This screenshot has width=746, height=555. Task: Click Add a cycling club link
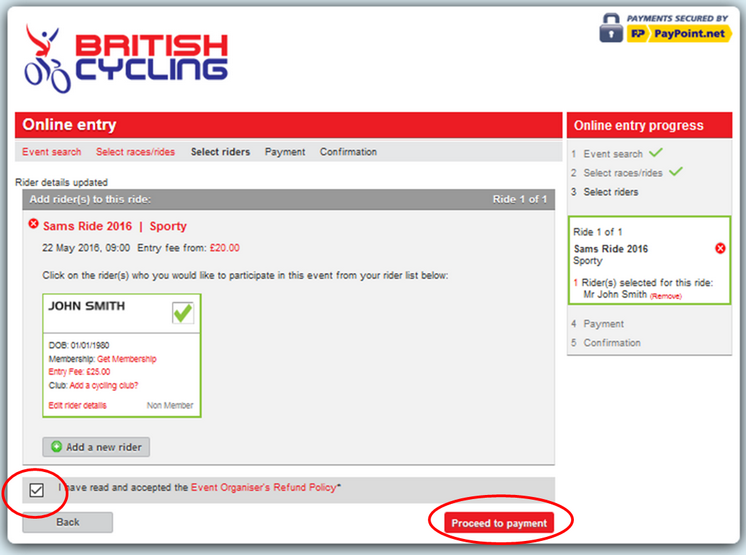pos(104,385)
